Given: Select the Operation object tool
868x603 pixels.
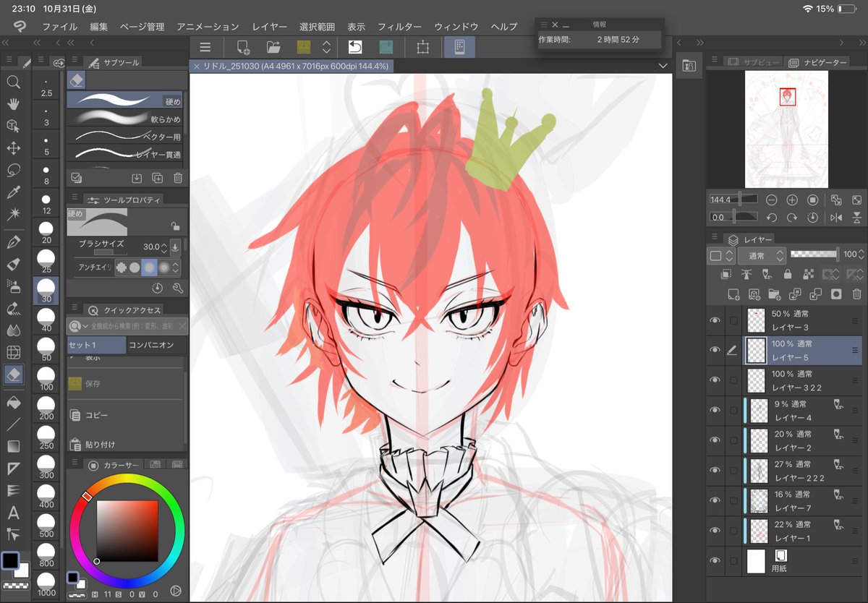Looking at the screenshot, I should pyautogui.click(x=13, y=126).
